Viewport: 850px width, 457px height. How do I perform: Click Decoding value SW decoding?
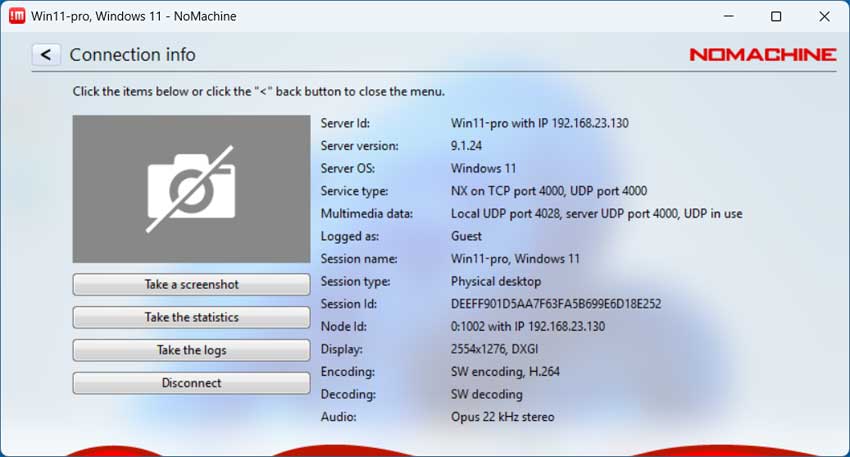486,394
